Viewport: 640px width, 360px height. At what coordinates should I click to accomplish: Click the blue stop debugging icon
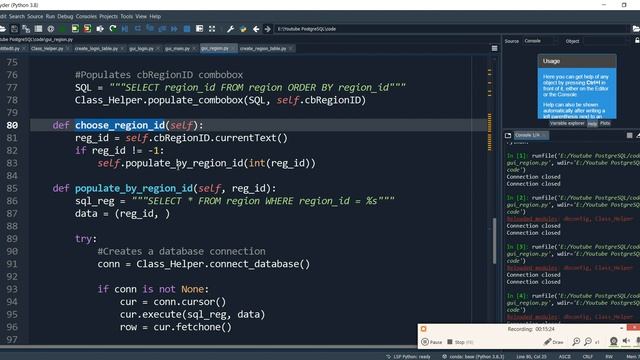[187, 29]
